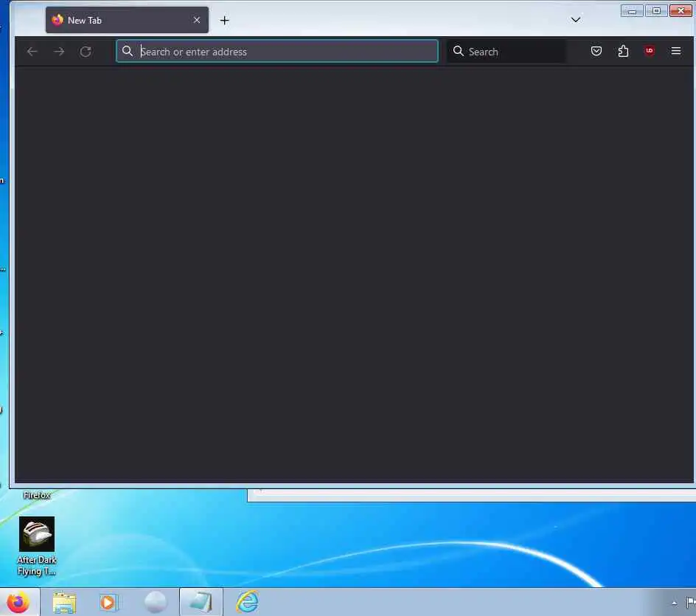Open the uBlock Origin extension icon

[650, 51]
